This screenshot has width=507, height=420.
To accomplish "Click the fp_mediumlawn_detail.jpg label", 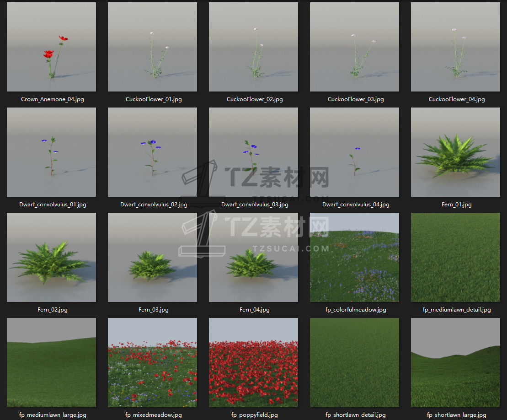I will (x=457, y=310).
